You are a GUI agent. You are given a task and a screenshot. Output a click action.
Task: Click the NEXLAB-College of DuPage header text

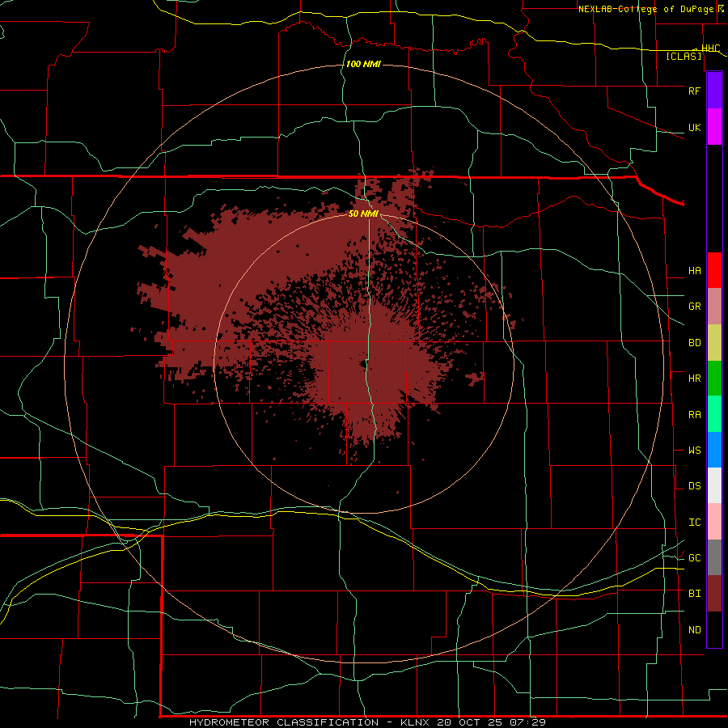(x=647, y=9)
